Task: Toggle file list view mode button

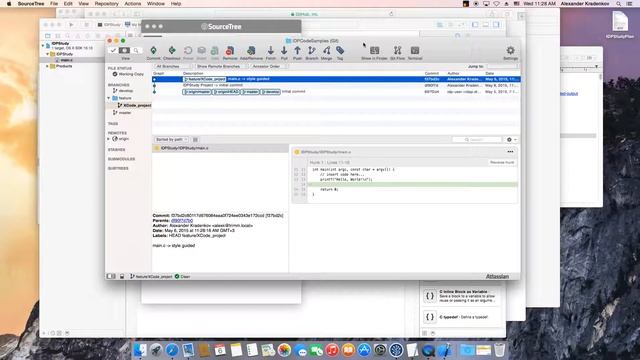Action: (x=195, y=140)
